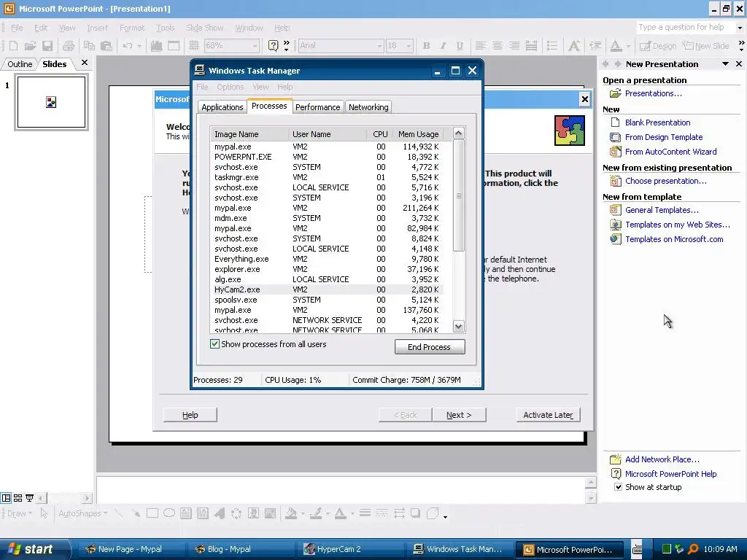Click the New document icon in PowerPoint toolbar

pyautogui.click(x=13, y=46)
